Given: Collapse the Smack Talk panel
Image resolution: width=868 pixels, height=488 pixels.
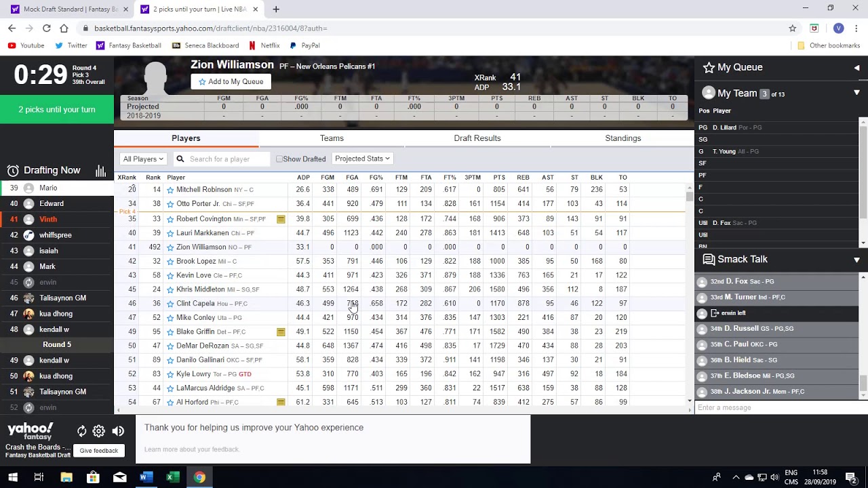Looking at the screenshot, I should click(856, 260).
